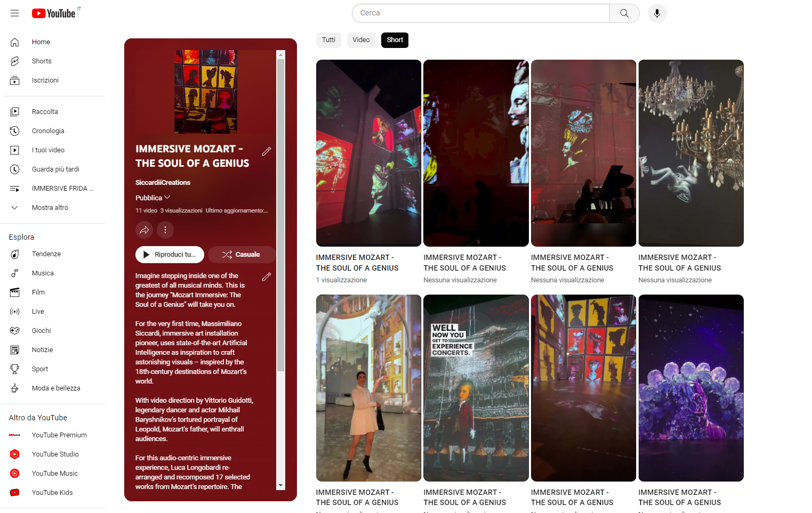Open short with yellow red silhouette panels
Image resolution: width=812 pixels, height=513 pixels.
pyautogui.click(x=583, y=388)
